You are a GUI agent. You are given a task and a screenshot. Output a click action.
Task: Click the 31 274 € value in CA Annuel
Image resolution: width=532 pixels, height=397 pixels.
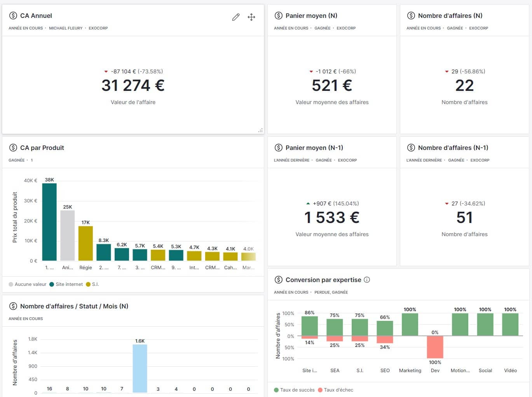(133, 85)
